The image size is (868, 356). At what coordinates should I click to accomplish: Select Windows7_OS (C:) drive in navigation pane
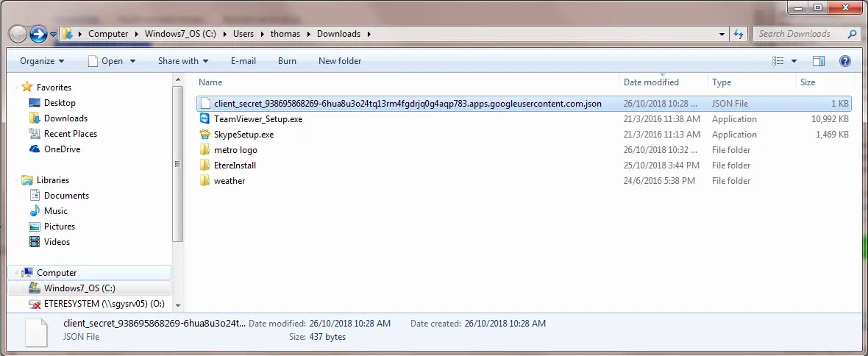point(79,288)
